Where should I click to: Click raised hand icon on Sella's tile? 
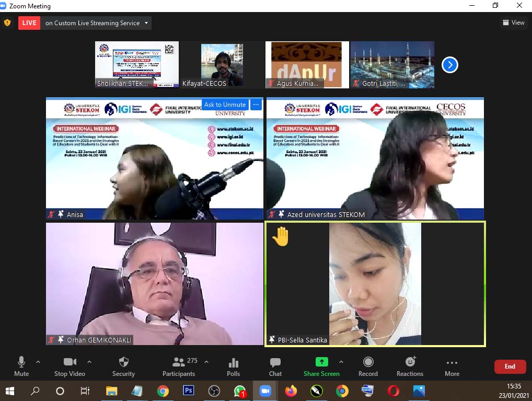click(280, 236)
